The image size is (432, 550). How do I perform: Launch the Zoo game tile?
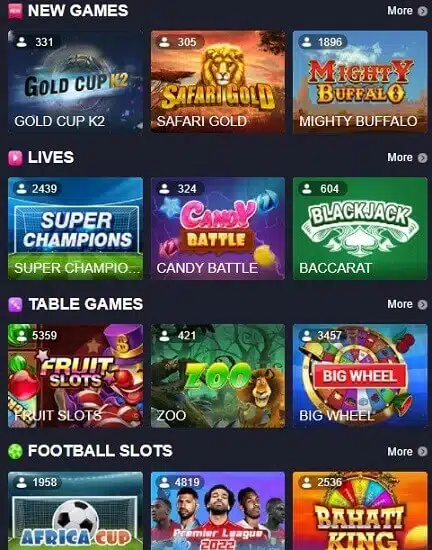tap(218, 376)
